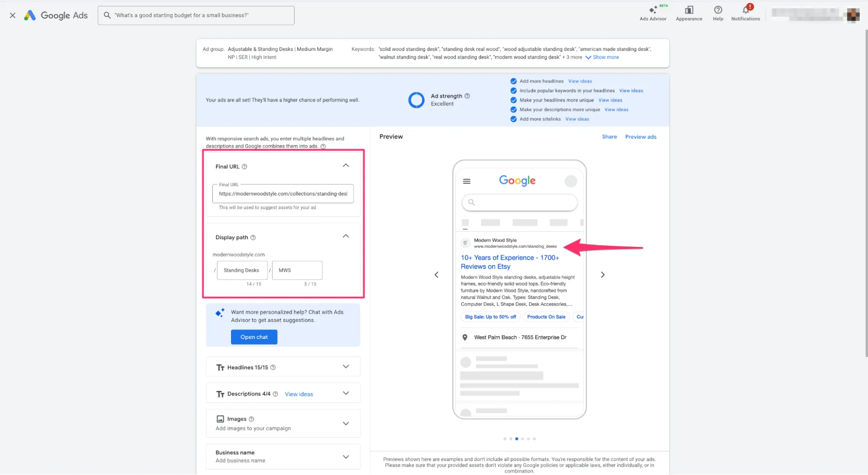Expand the Headlines 15/15 section
Screen dimensions: 868x475
tap(346, 367)
